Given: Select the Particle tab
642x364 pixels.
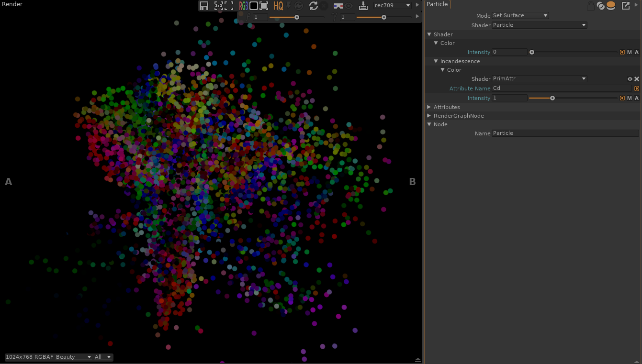Looking at the screenshot, I should pos(437,4).
